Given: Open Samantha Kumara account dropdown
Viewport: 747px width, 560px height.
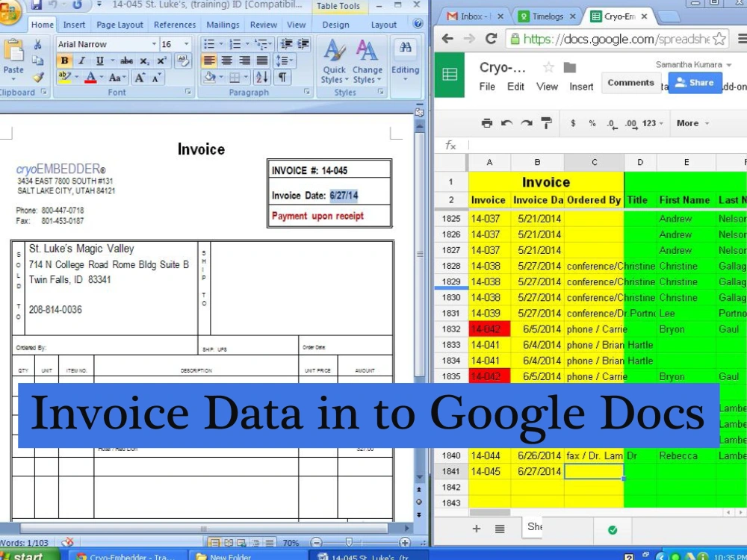Looking at the screenshot, I should click(x=692, y=64).
